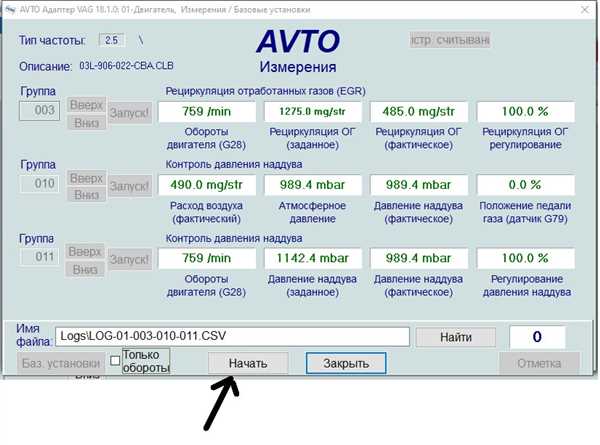Click the group 003 number field
This screenshot has height=445, width=600.
40,111
